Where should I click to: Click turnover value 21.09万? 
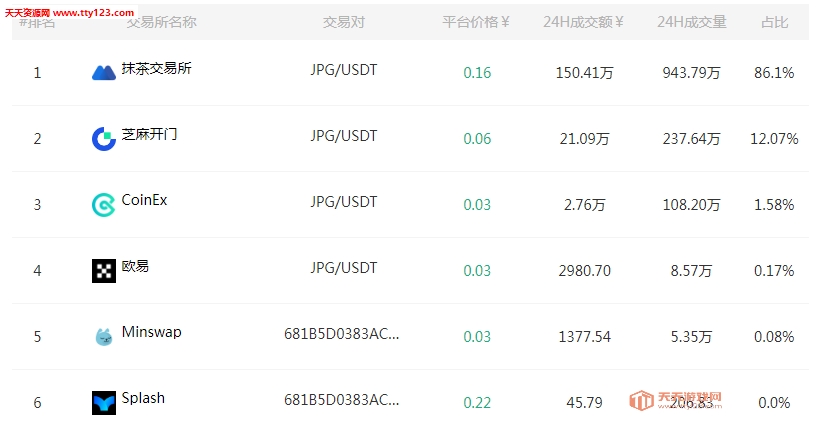pos(584,139)
